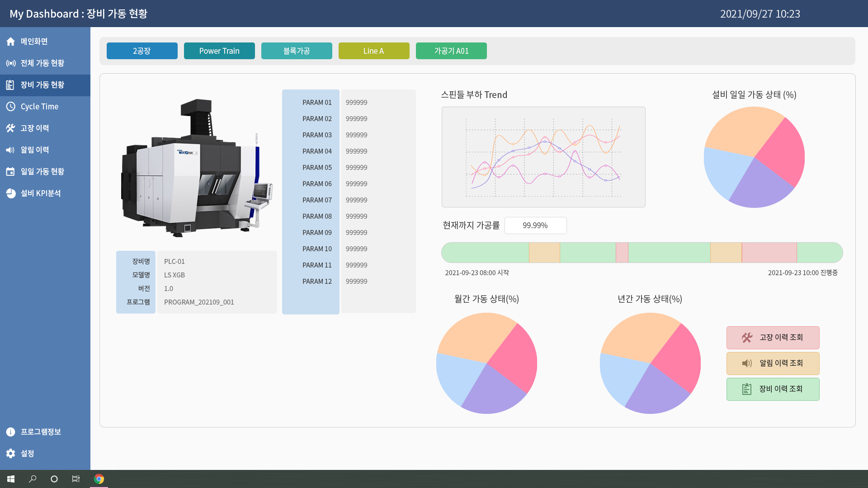The width and height of the screenshot is (868, 488).
Task: Click the pie chart icon for 설비 KPI분석
Action: click(11, 193)
